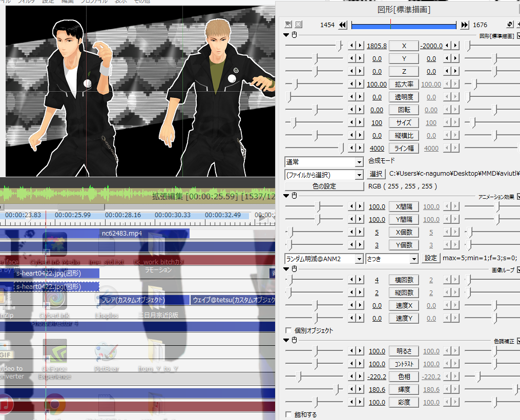Decrease 色相 value -220.2 with left arrow
Viewport: 520px width, 420px height.
point(352,376)
